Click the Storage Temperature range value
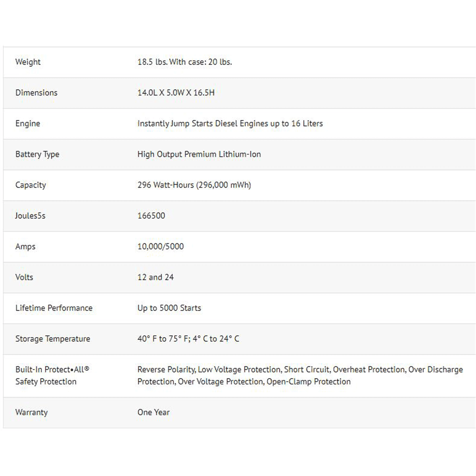This screenshot has width=476, height=476. tap(188, 339)
